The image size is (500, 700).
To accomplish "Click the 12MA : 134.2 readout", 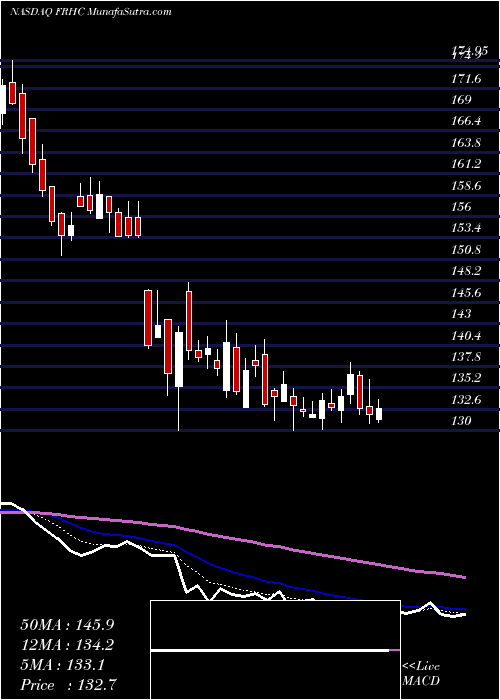I will [x=67, y=645].
